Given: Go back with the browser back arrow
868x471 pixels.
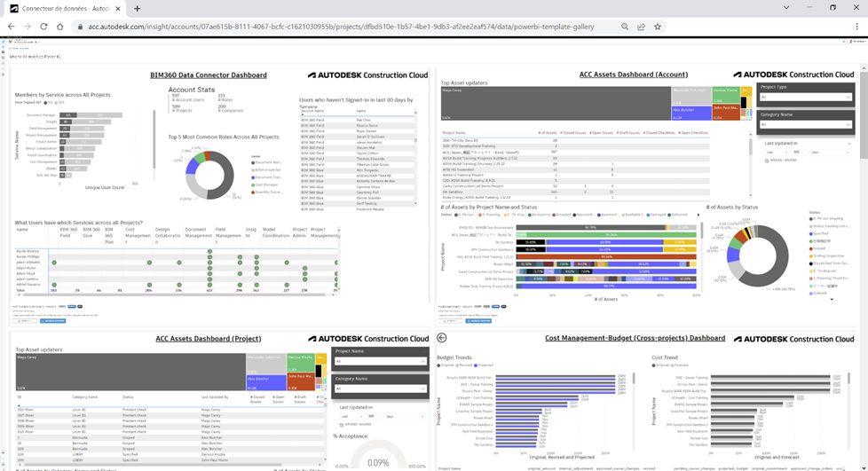Looking at the screenshot, I should [11, 26].
